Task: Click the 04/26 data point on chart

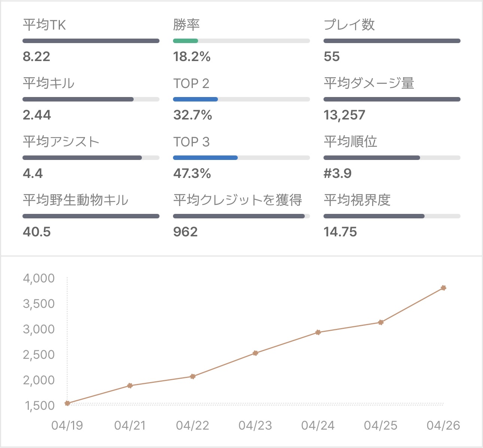Action: (443, 288)
